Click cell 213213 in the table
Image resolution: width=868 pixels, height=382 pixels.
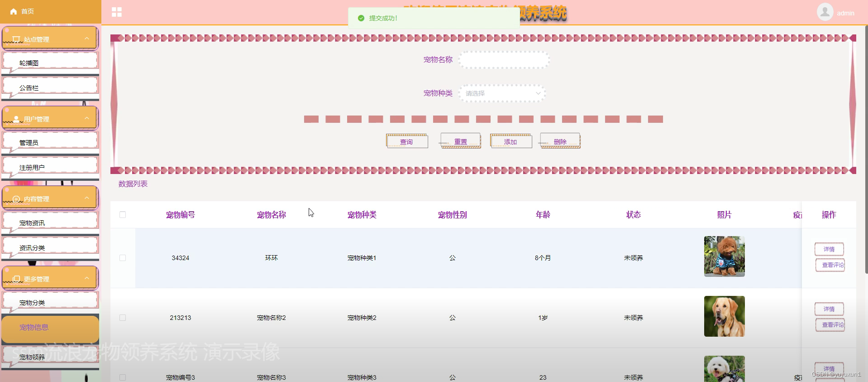pos(181,318)
